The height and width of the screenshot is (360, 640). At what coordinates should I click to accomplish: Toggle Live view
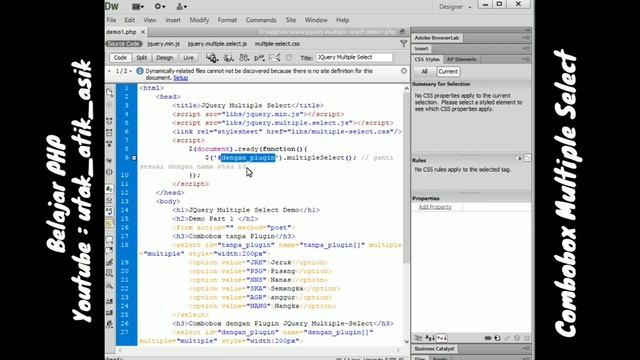(x=188, y=58)
